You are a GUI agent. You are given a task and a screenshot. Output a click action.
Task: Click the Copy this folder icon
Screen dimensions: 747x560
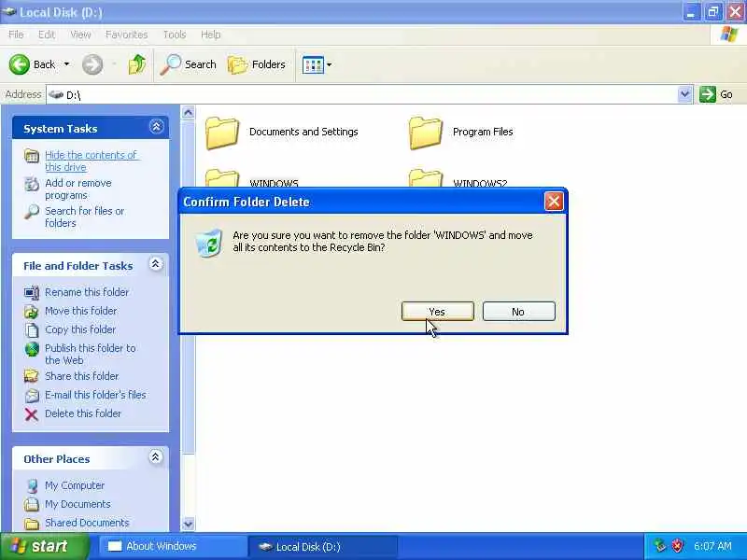[32, 330]
